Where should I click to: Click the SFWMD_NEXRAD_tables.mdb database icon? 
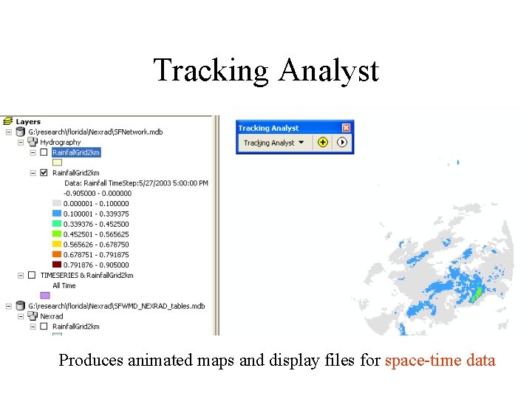pyautogui.click(x=21, y=306)
